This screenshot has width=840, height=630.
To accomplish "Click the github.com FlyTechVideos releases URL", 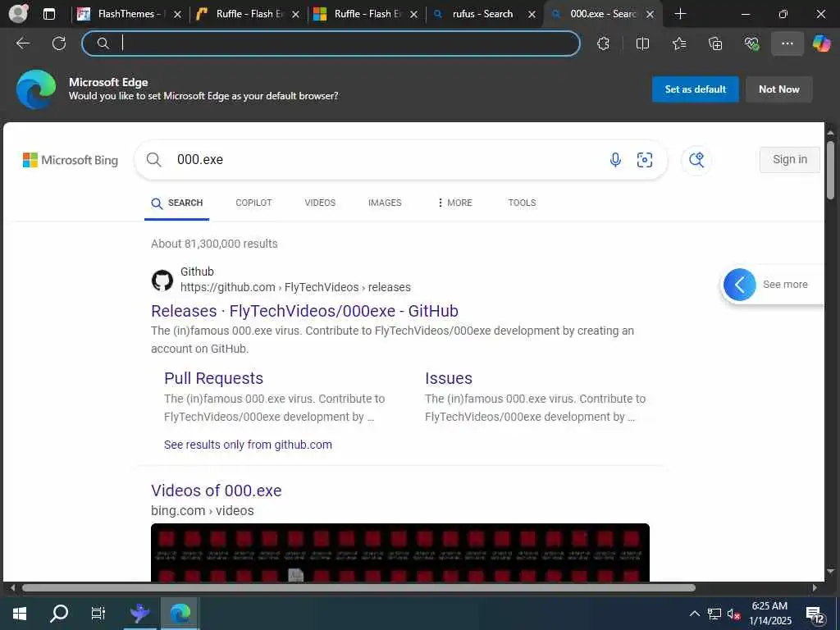I will pyautogui.click(x=295, y=287).
